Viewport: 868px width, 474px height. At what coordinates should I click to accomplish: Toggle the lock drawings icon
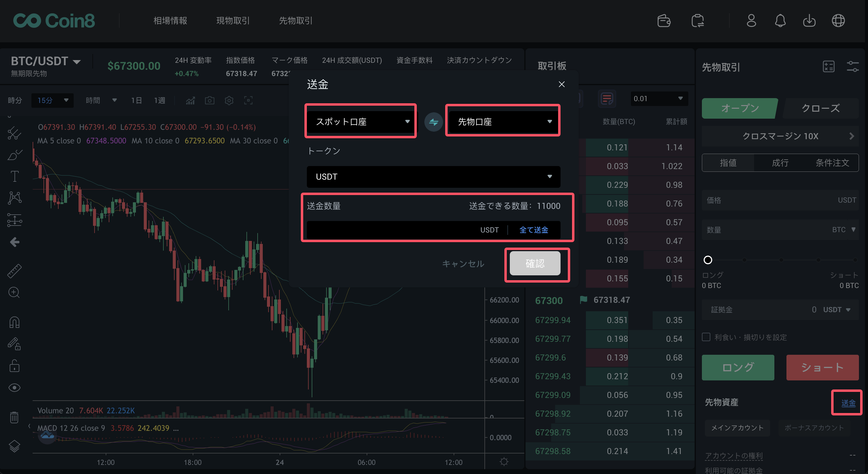click(x=14, y=366)
